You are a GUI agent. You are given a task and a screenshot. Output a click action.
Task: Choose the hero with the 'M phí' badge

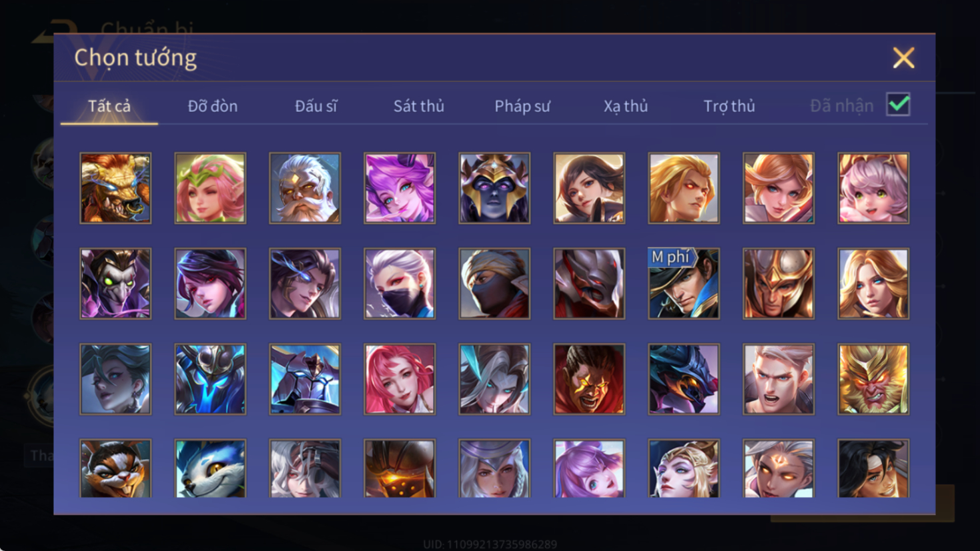pos(684,284)
